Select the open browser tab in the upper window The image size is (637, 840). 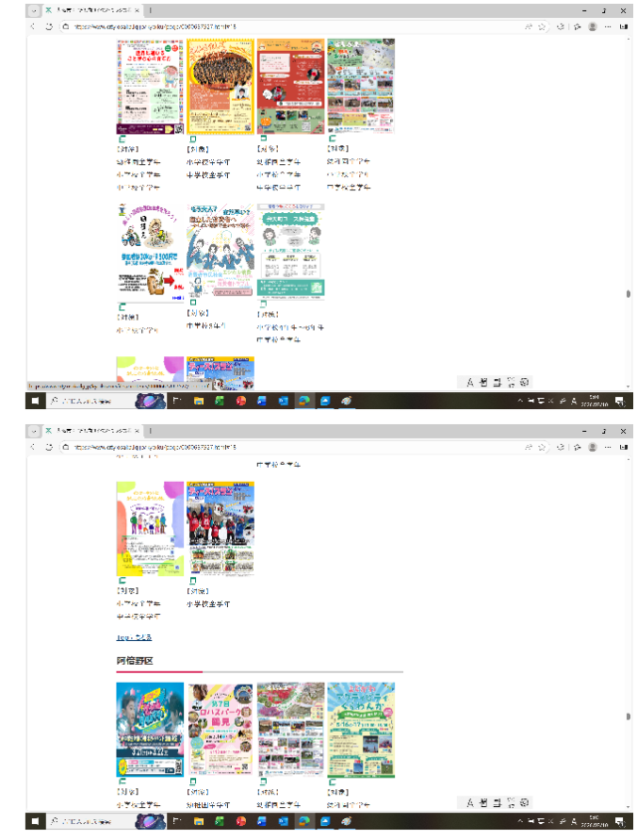click(x=93, y=10)
